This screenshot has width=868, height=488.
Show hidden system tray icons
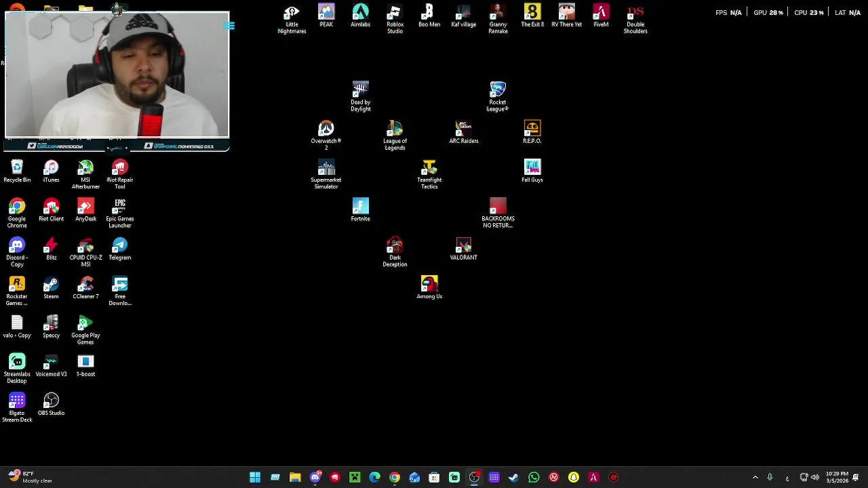click(755, 477)
